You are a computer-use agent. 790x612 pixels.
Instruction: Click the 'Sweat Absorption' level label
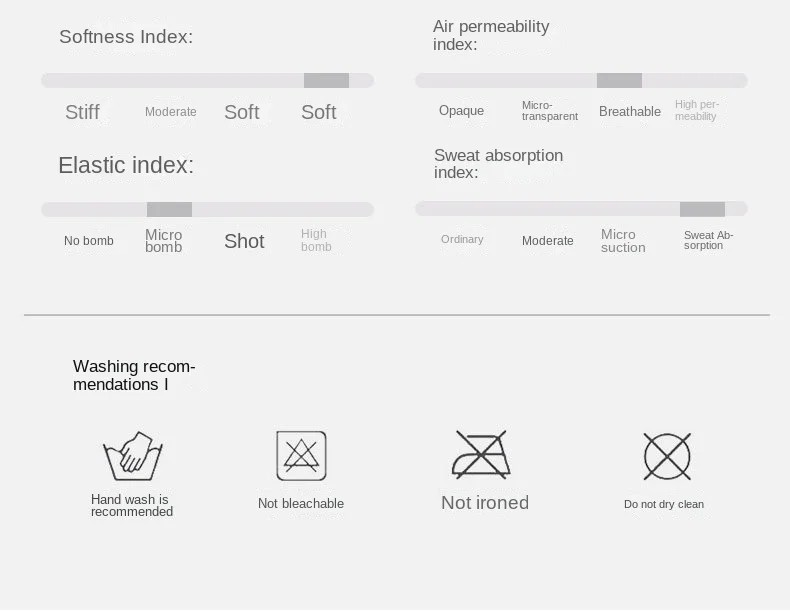708,240
